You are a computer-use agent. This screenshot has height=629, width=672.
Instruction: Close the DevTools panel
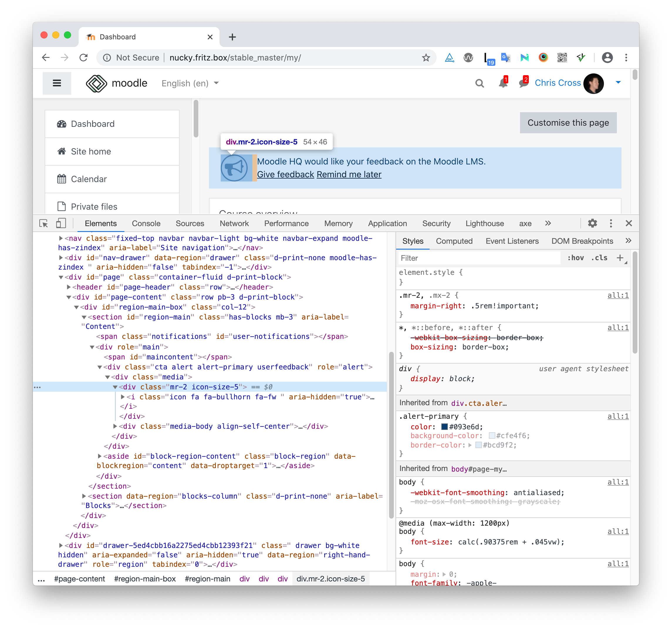click(628, 223)
